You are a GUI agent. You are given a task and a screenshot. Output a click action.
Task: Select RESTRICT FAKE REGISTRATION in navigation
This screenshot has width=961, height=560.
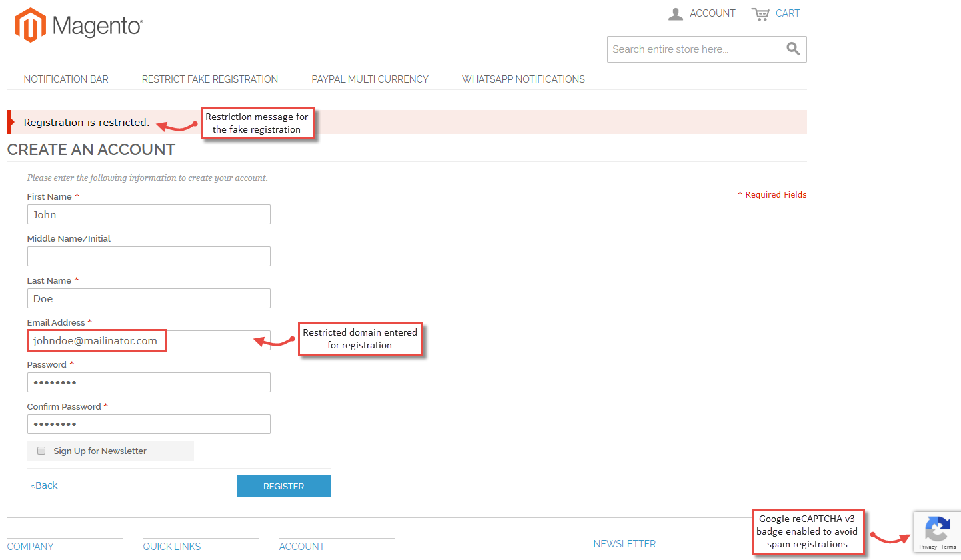pos(209,79)
